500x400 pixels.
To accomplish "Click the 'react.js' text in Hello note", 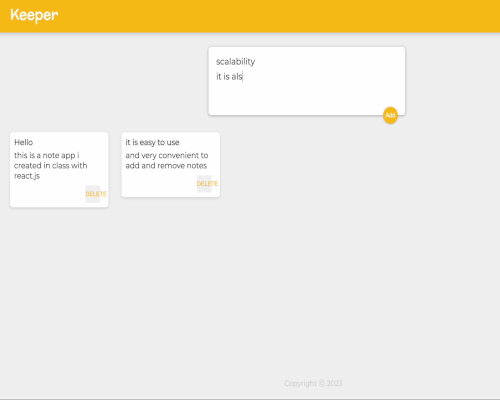I will pos(27,176).
